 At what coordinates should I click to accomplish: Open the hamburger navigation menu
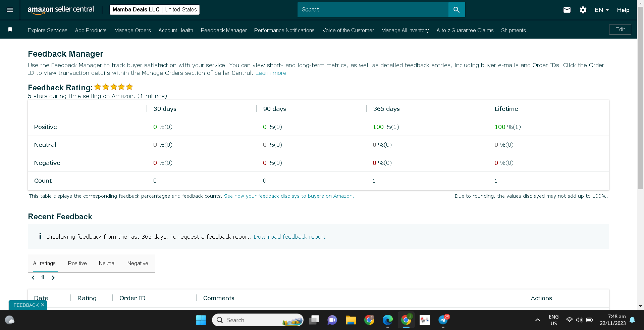[x=10, y=10]
